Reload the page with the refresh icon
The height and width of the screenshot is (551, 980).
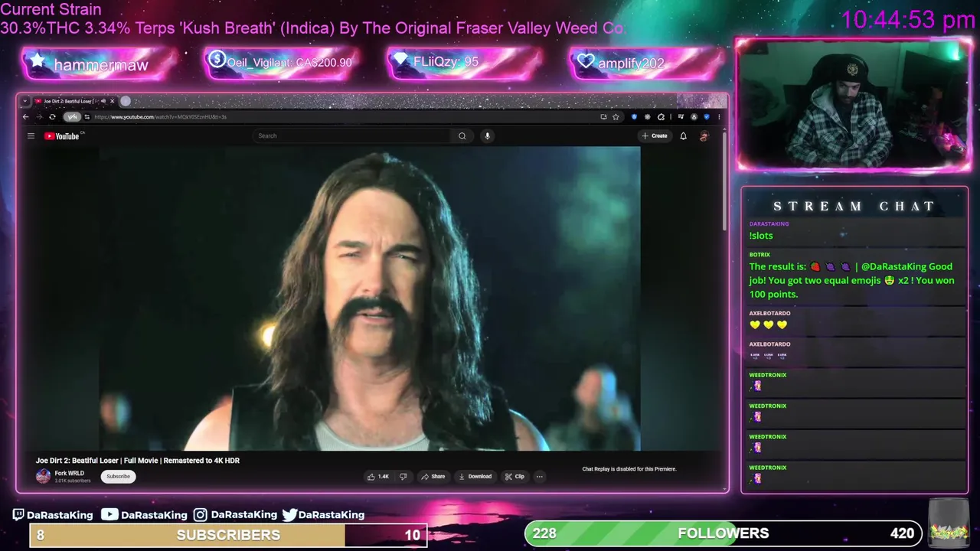click(52, 117)
